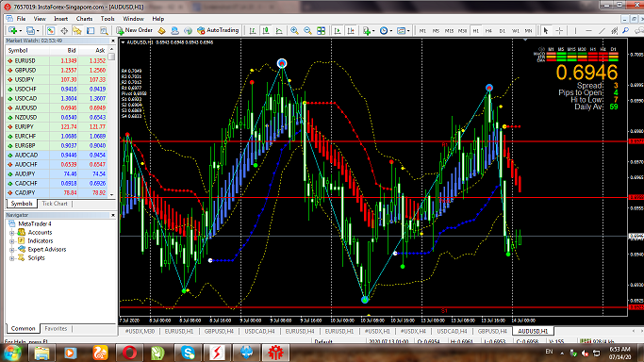
Task: Open the USDCAD,H4 chart tab next to GBPUSD,H4
Action: [x=259, y=331]
